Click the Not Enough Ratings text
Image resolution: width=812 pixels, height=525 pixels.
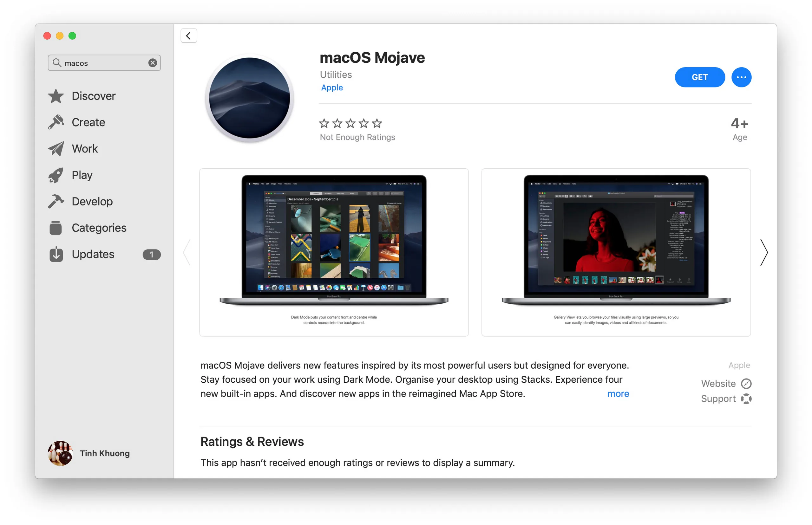tap(357, 137)
